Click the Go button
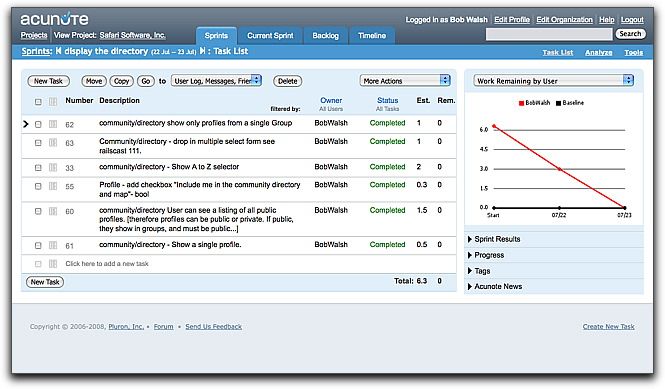This screenshot has width=665, height=389. pyautogui.click(x=145, y=81)
